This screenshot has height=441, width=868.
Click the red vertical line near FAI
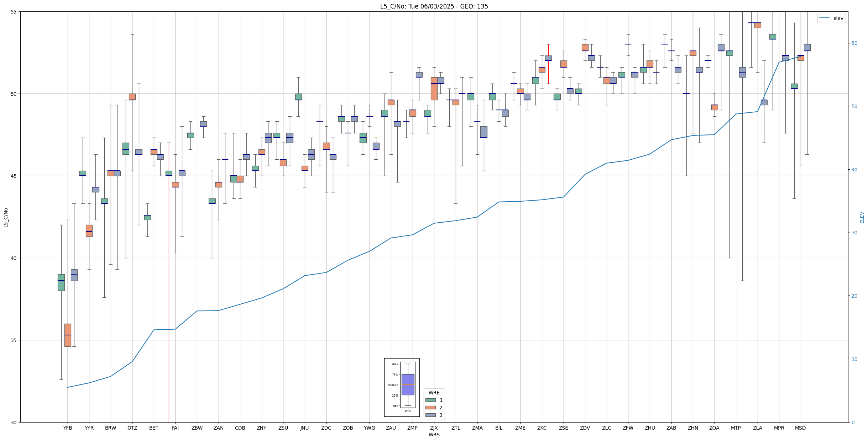pos(169,285)
